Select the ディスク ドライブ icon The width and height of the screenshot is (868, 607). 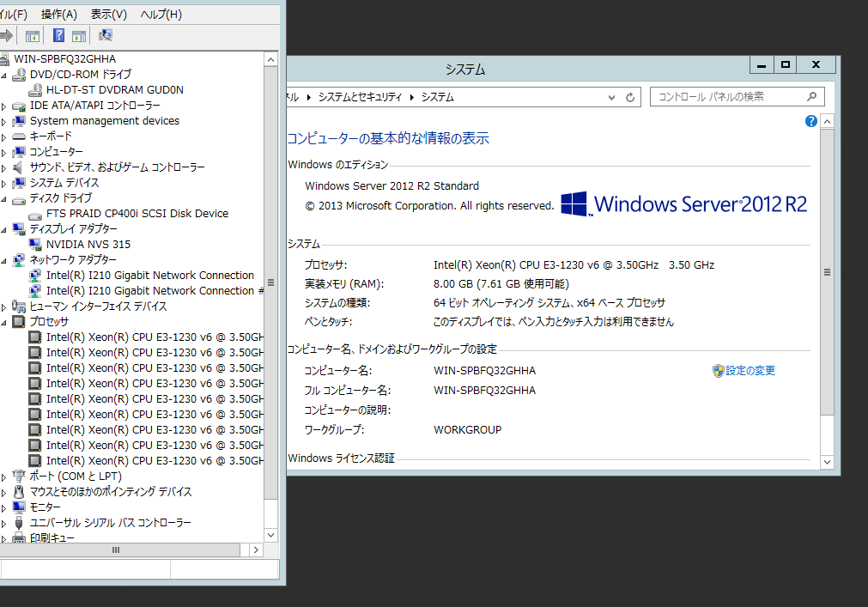19,198
